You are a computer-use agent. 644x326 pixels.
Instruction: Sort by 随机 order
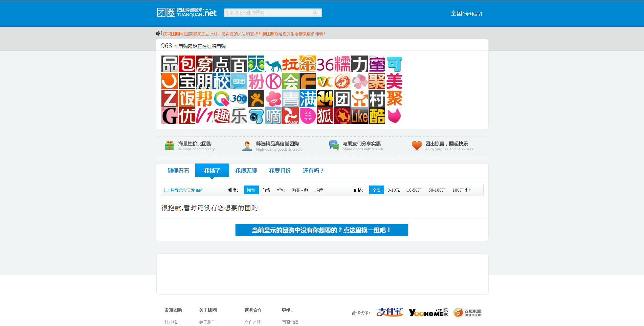click(251, 190)
